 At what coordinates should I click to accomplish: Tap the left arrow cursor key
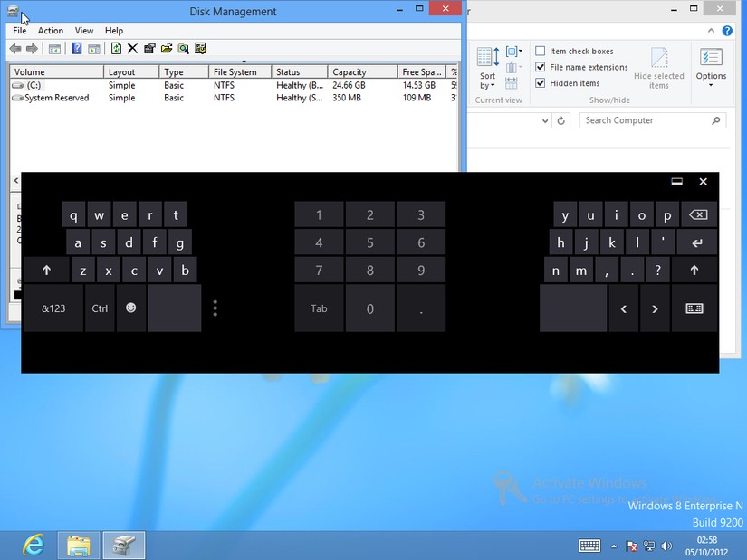624,308
